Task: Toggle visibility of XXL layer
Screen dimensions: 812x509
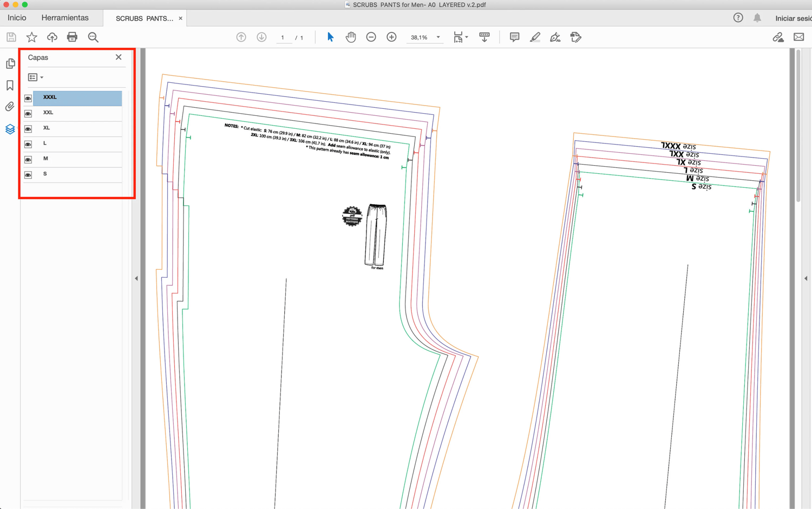Action: pyautogui.click(x=28, y=113)
